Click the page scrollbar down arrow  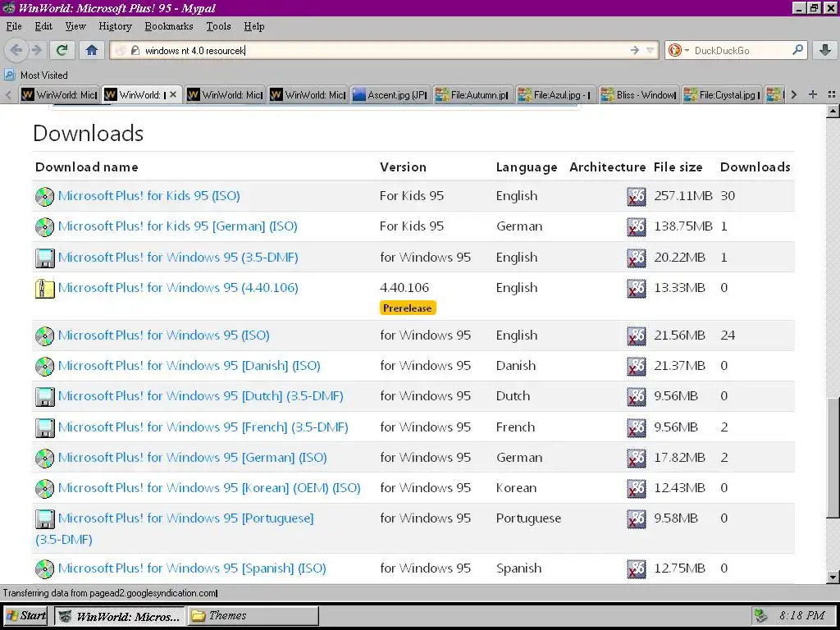click(833, 577)
